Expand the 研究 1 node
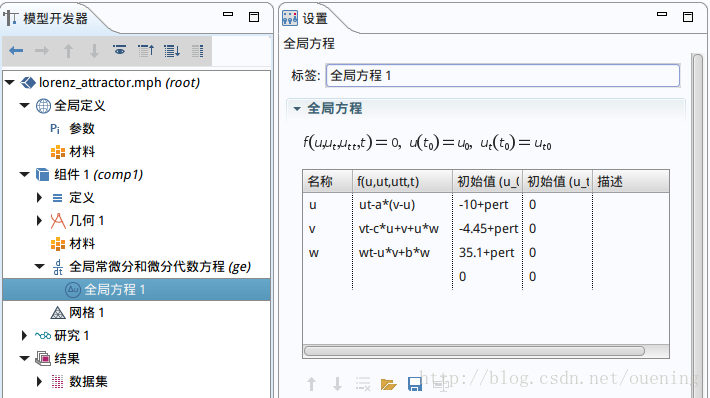This screenshot has width=710, height=398. pos(24,336)
